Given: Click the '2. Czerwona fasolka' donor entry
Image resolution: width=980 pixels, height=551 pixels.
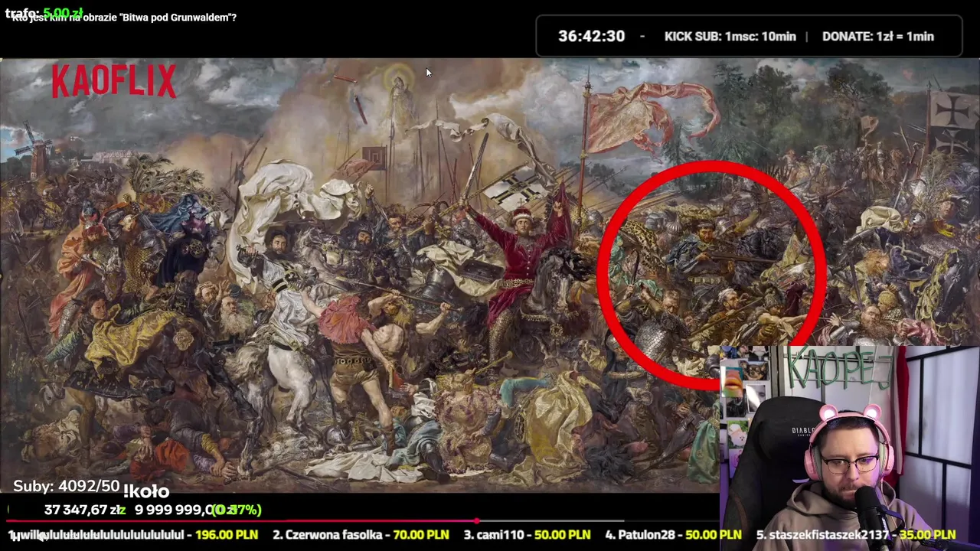Looking at the screenshot, I should pos(327,534).
